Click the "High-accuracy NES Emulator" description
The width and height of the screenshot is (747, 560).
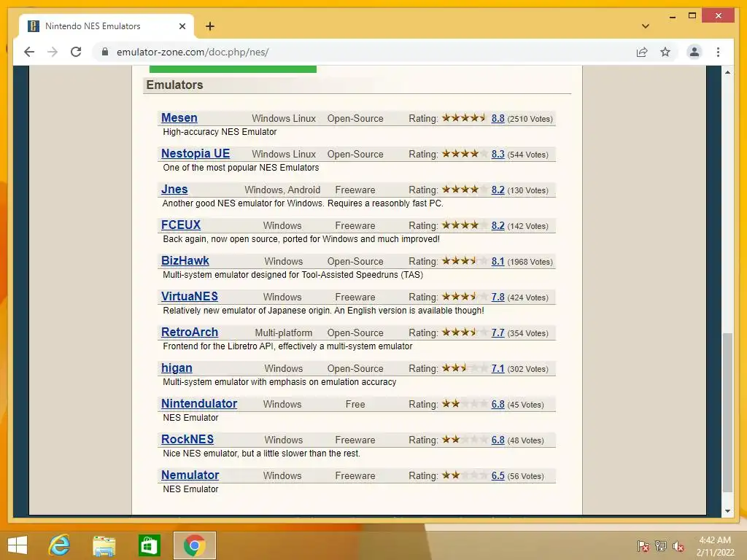click(220, 132)
